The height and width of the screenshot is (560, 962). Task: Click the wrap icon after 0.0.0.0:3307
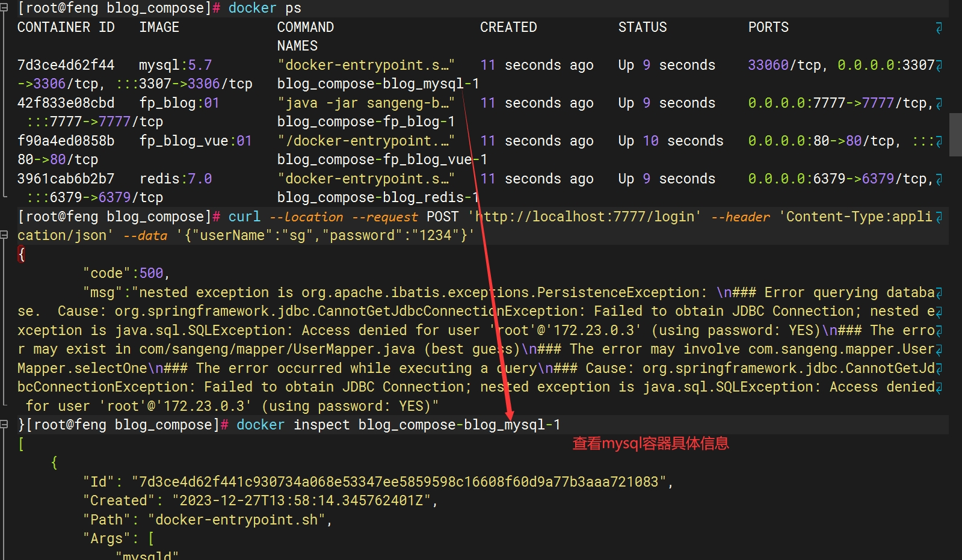[939, 66]
